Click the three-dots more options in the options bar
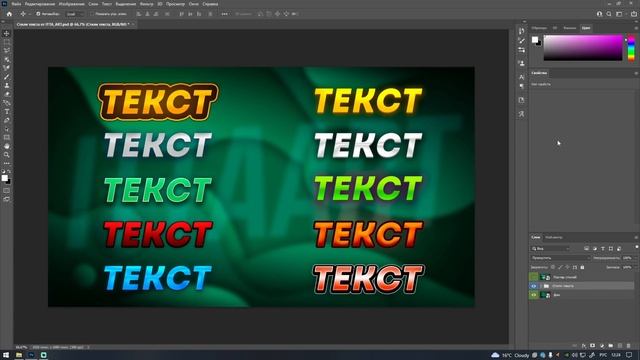Image resolution: width=640 pixels, height=360 pixels. [x=224, y=14]
